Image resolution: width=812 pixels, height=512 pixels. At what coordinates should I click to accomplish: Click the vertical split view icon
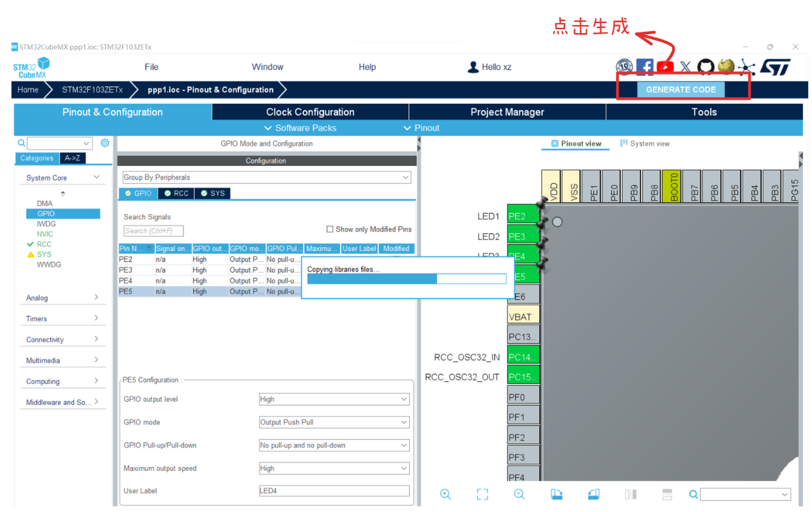[630, 494]
